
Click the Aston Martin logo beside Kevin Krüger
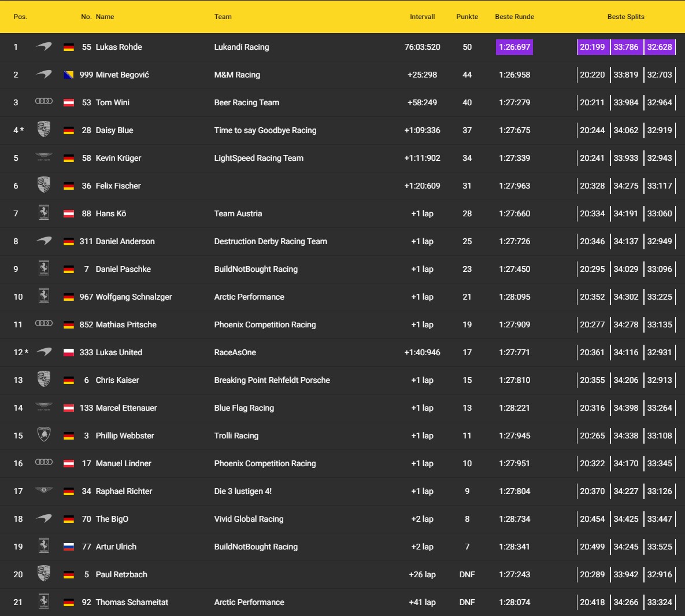(44, 157)
